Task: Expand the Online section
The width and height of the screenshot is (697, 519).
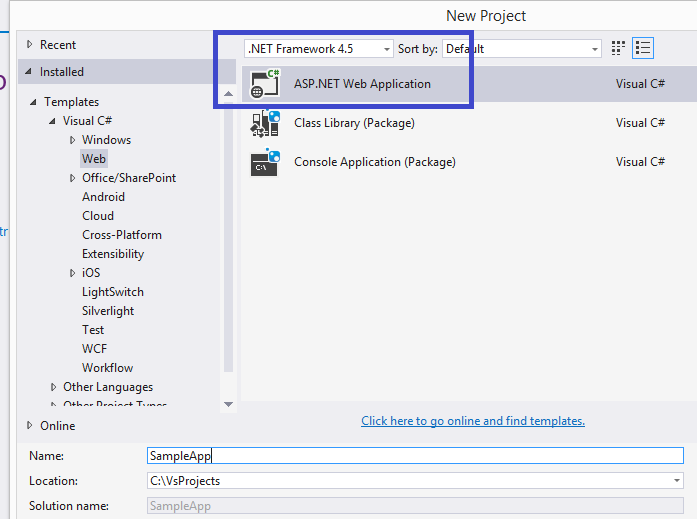Action: pyautogui.click(x=30, y=426)
